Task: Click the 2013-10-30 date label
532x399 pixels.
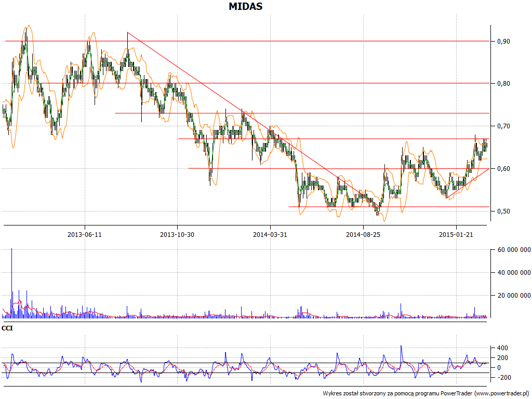Action: pos(177,234)
